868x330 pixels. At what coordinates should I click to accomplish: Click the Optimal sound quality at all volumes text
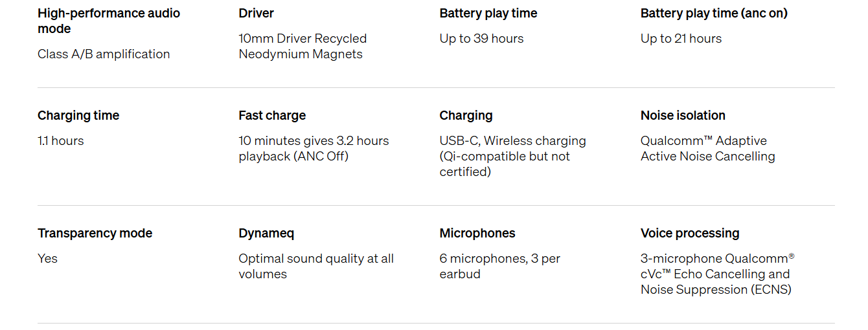[316, 266]
